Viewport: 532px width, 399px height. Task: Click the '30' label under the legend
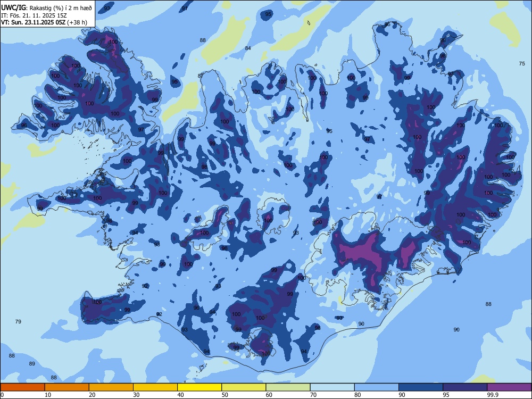tap(136, 395)
